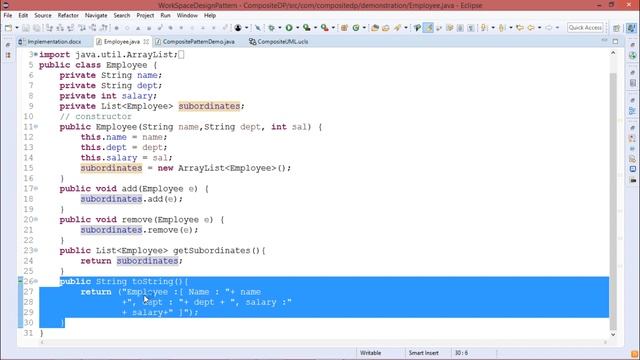Collapse the Employee constructor at line 11

(x=36, y=127)
